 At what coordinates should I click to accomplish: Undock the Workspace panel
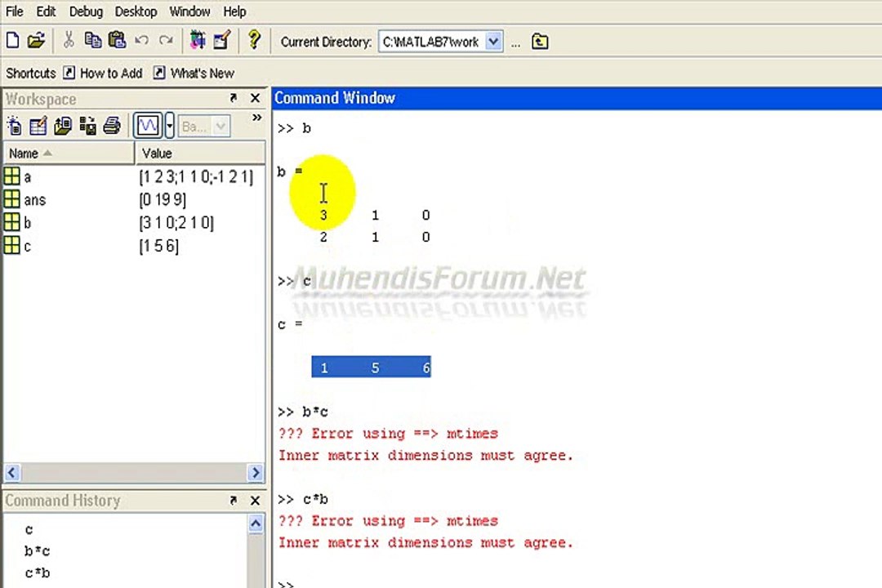coord(233,98)
